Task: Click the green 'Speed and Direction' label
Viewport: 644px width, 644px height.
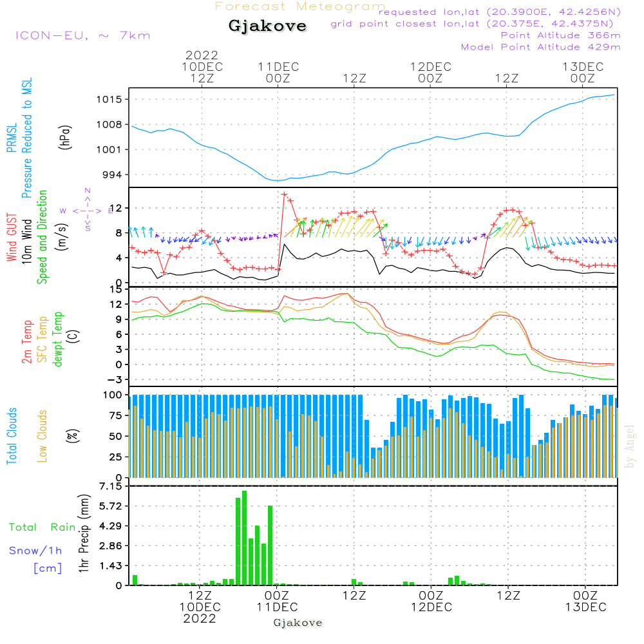Action: point(43,237)
